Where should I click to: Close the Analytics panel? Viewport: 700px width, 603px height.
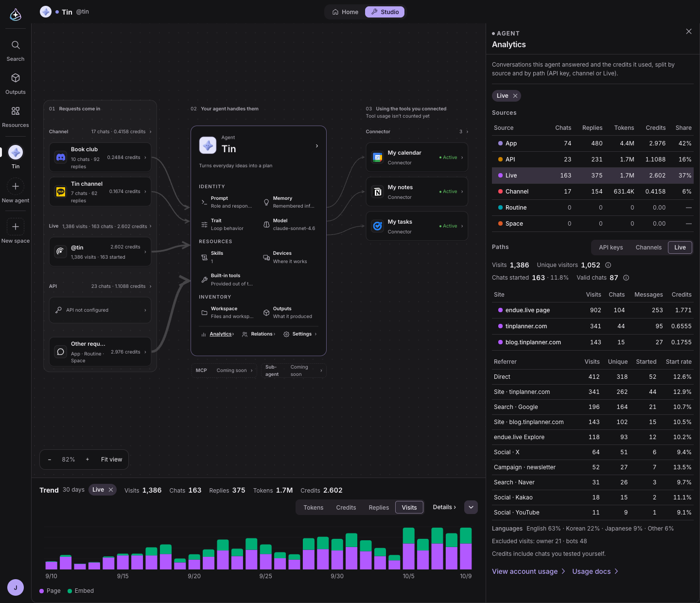point(689,32)
